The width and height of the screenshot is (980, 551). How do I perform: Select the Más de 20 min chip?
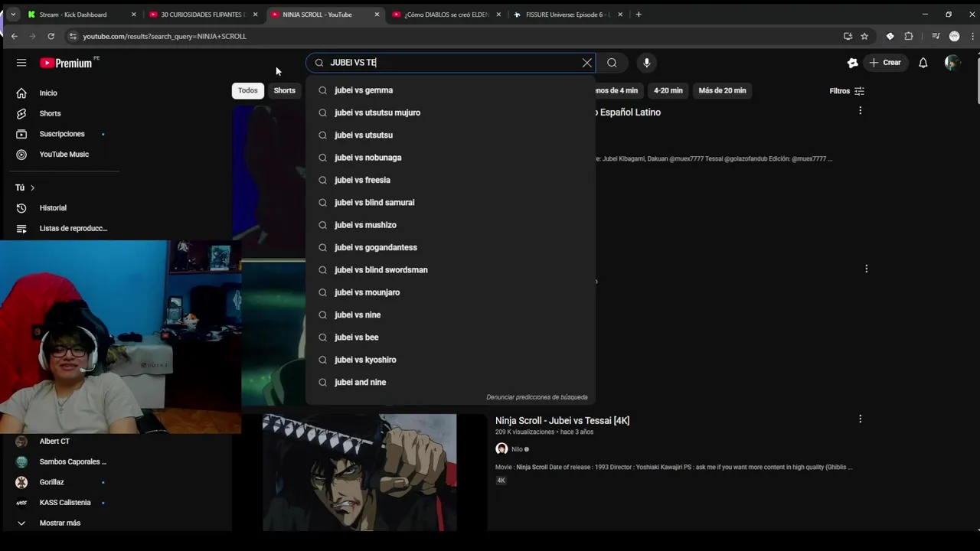(x=722, y=90)
